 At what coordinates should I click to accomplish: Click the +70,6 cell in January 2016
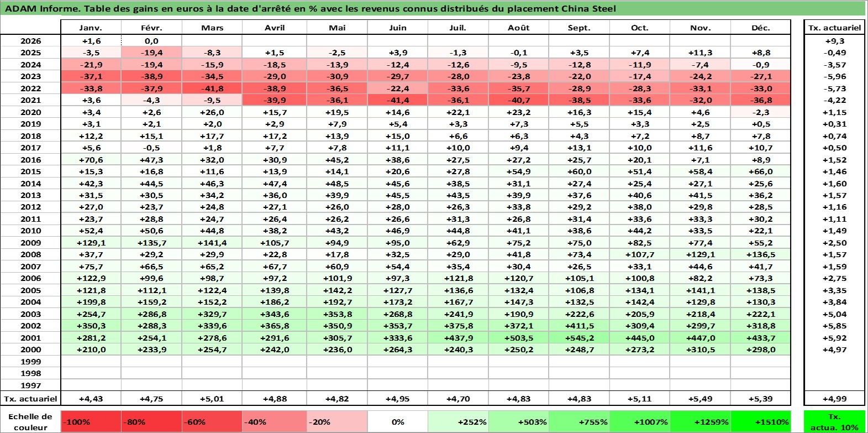click(91, 160)
